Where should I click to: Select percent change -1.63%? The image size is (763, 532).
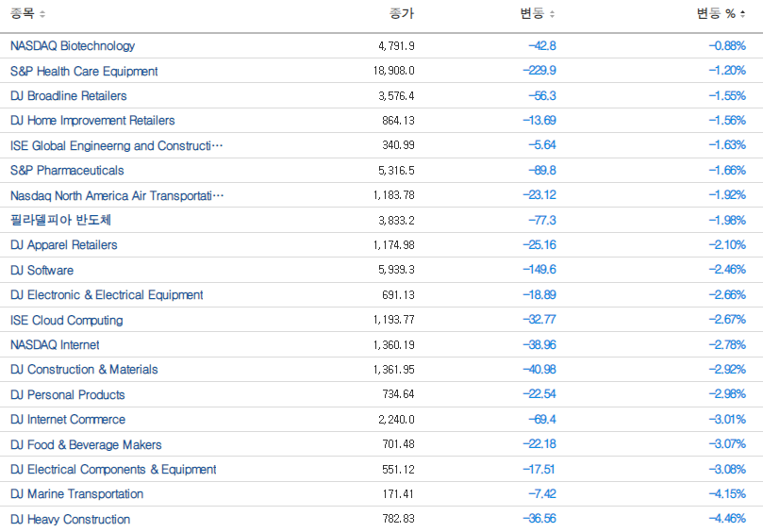coord(727,145)
